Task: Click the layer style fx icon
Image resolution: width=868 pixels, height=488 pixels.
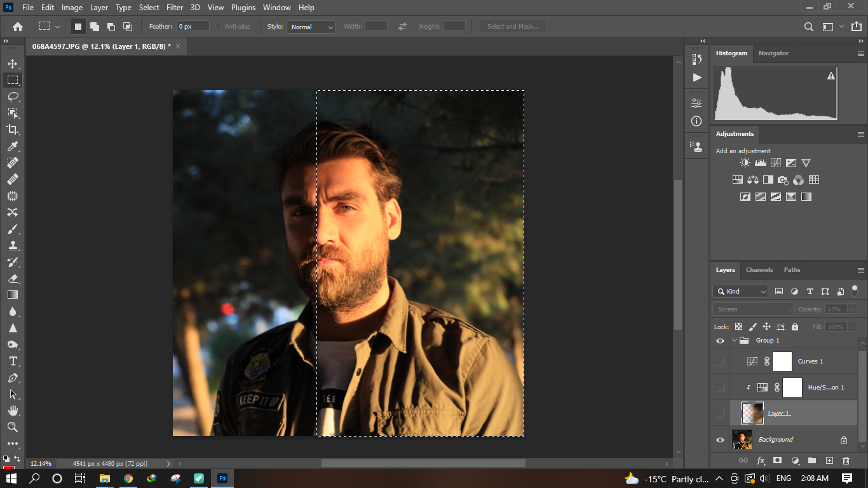Action: 761,460
